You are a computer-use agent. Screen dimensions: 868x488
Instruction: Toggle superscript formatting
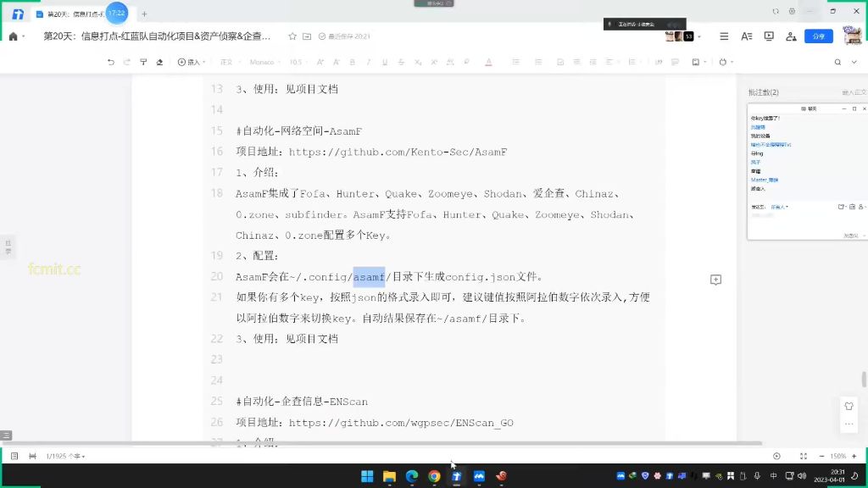[434, 62]
